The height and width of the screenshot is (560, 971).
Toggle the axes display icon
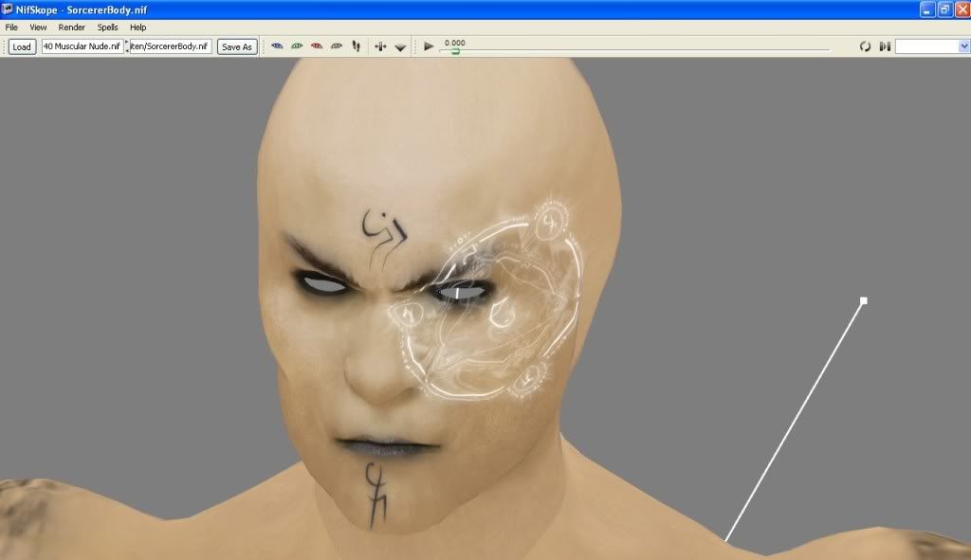pos(381,45)
